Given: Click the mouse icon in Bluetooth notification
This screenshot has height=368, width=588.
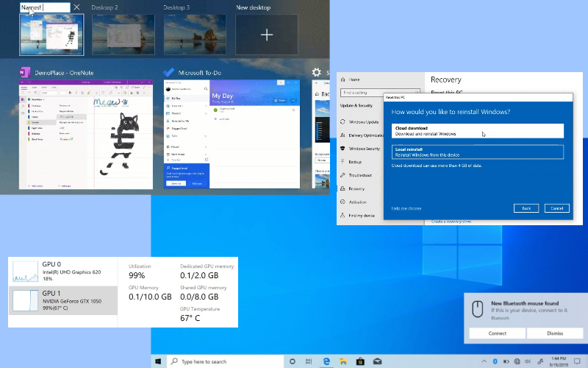Looking at the screenshot, I should (477, 309).
